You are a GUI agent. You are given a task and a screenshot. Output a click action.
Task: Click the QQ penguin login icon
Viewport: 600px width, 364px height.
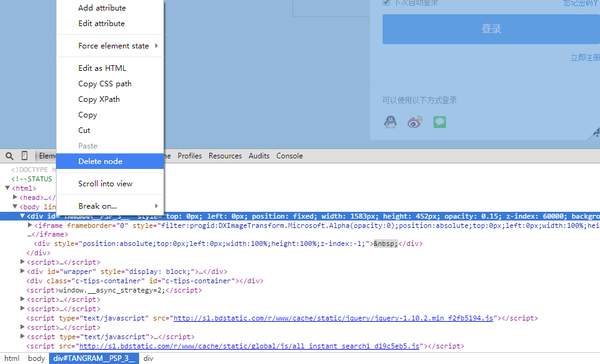390,122
